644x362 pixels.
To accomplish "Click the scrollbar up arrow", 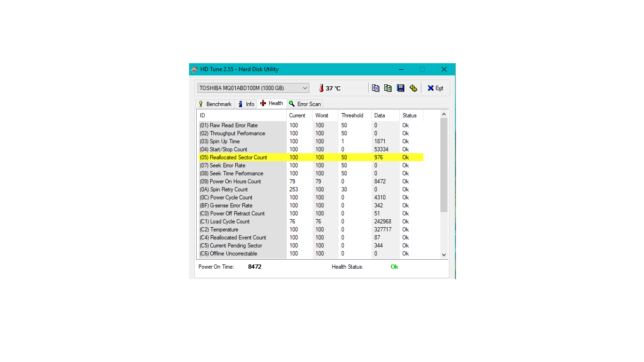I will [x=444, y=115].
